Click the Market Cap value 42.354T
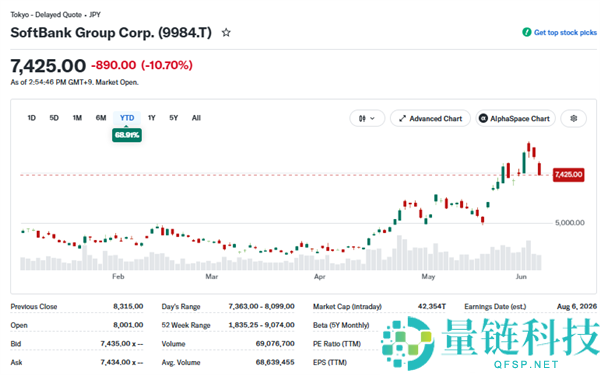This screenshot has width=600, height=375. [432, 307]
